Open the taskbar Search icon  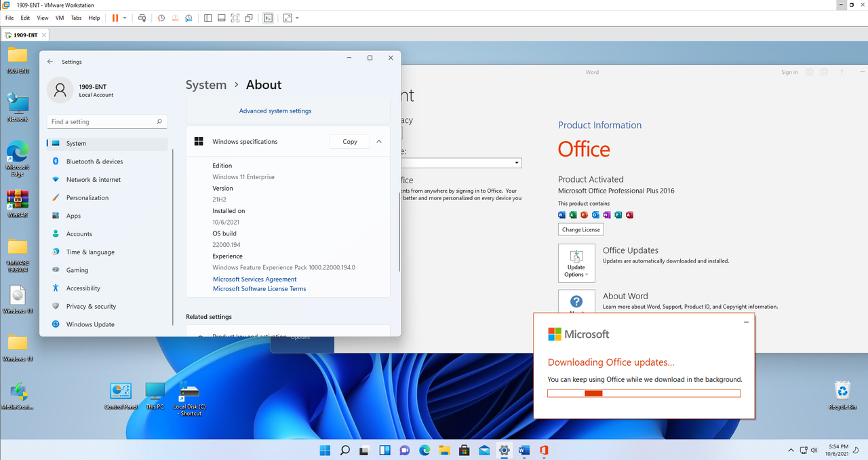(x=344, y=450)
